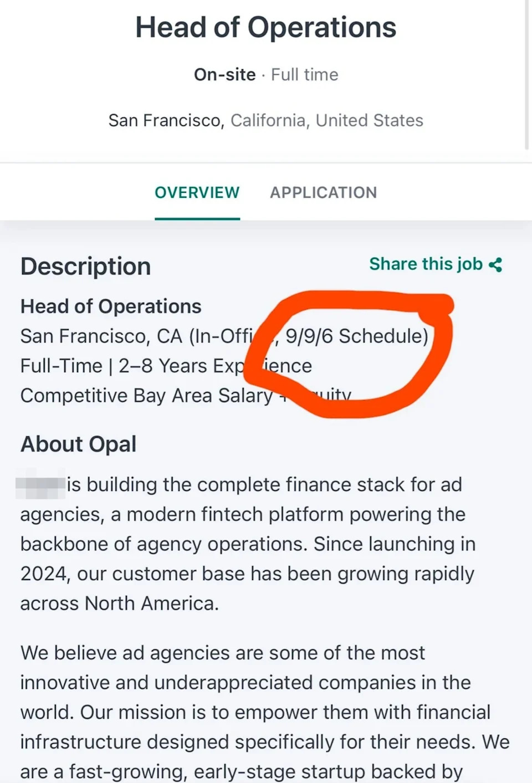Click the blurred company name

click(x=40, y=484)
